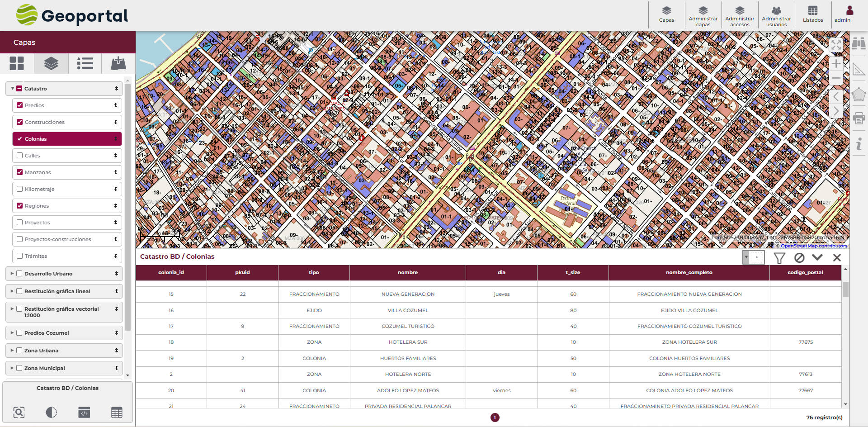
Task: Expand the Desarrollo Urbano layer group
Action: click(x=12, y=274)
